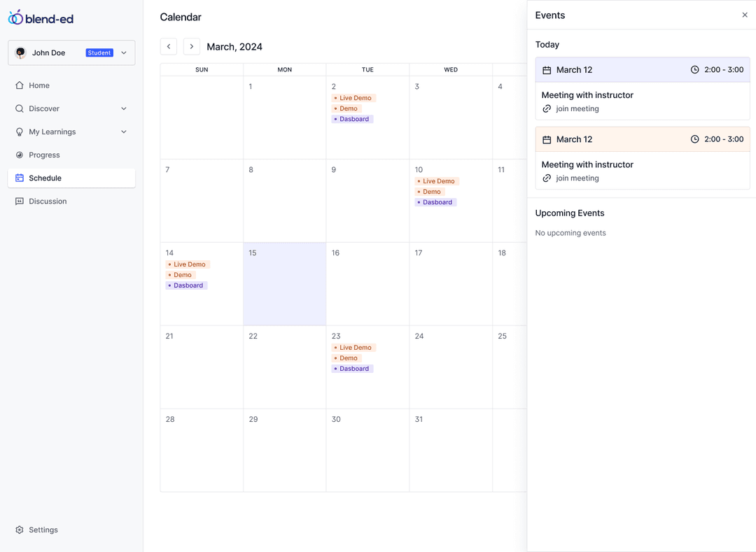Click the calendar icon in the first March 12 event
The width and height of the screenshot is (756, 552).
click(547, 70)
